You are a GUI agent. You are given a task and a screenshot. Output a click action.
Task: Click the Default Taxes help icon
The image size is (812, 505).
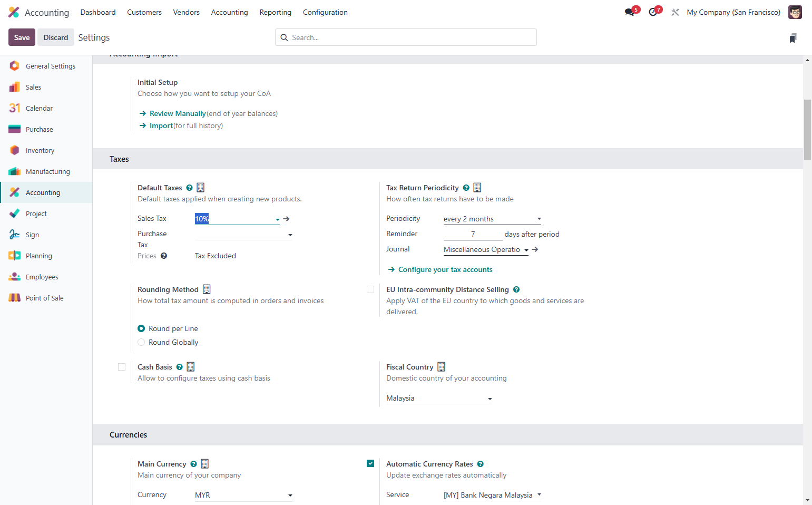click(x=189, y=188)
